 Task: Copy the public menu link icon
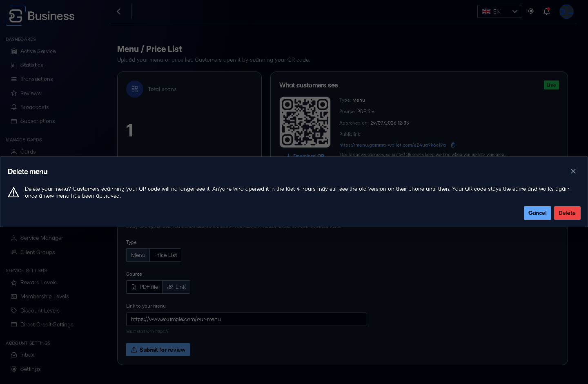click(453, 145)
